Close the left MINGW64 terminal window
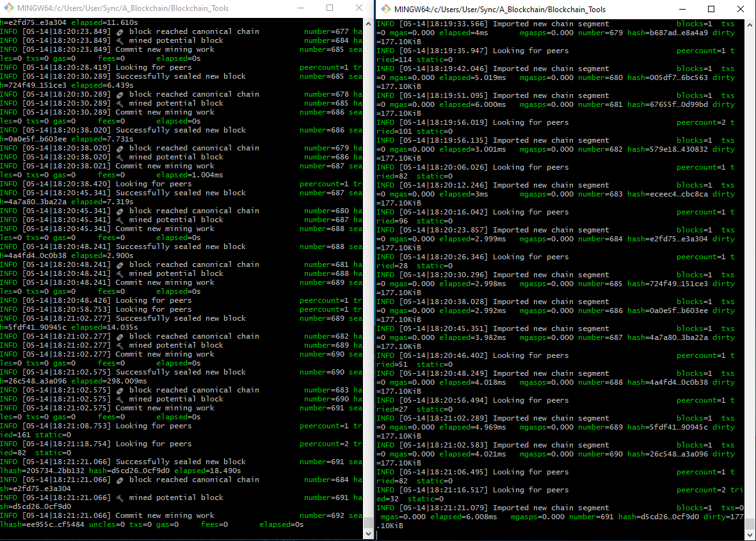This screenshot has width=756, height=541. coord(358,8)
